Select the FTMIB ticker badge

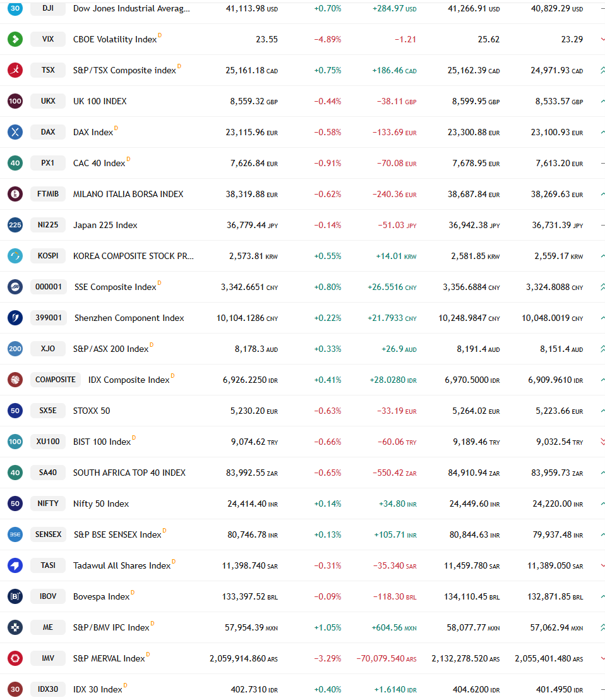pos(48,194)
